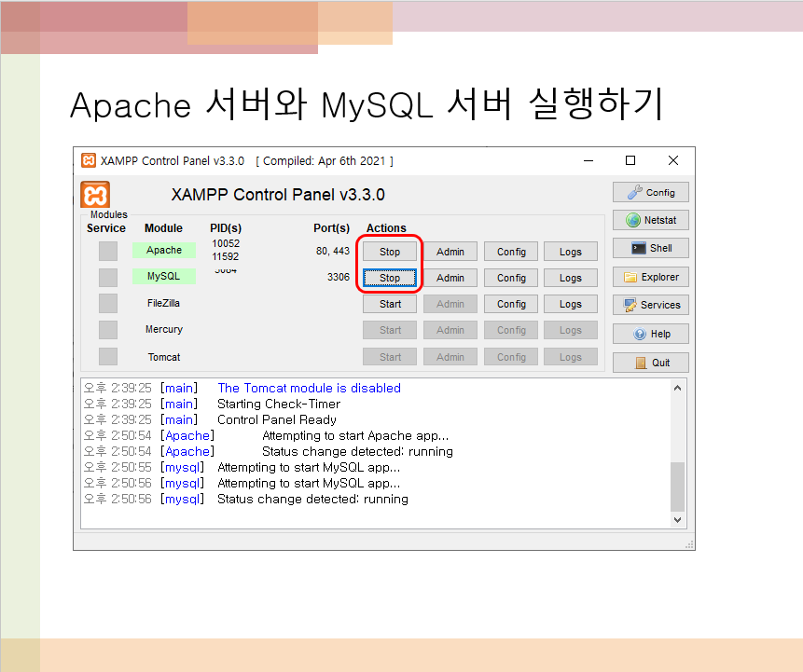Click the MySQL port value 3306
The width and height of the screenshot is (803, 672).
pyautogui.click(x=339, y=277)
